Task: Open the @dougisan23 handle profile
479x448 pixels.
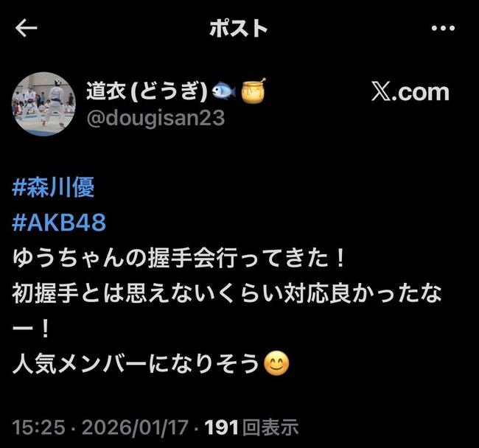Action: coord(155,118)
